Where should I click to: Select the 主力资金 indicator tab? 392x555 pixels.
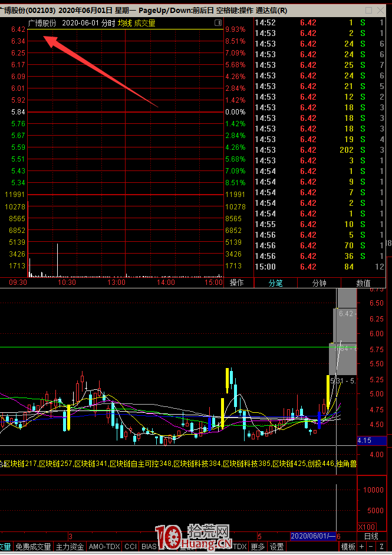pyautogui.click(x=70, y=547)
